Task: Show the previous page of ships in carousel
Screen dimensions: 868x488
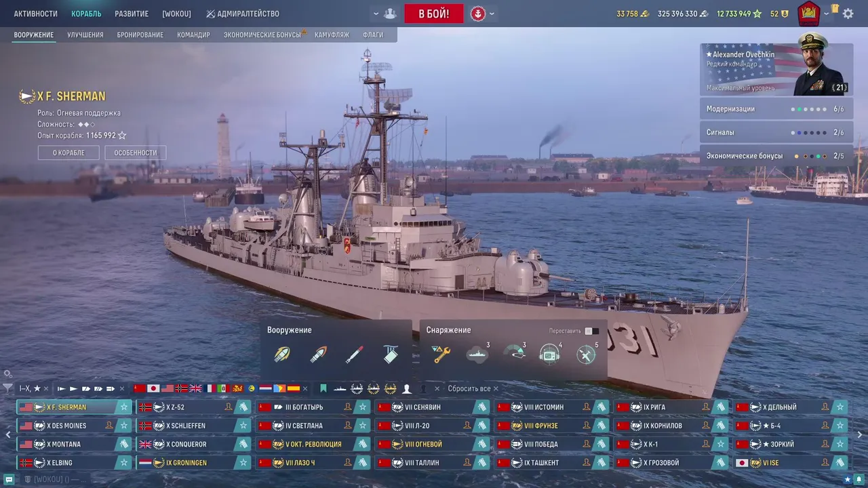Action: 8,435
